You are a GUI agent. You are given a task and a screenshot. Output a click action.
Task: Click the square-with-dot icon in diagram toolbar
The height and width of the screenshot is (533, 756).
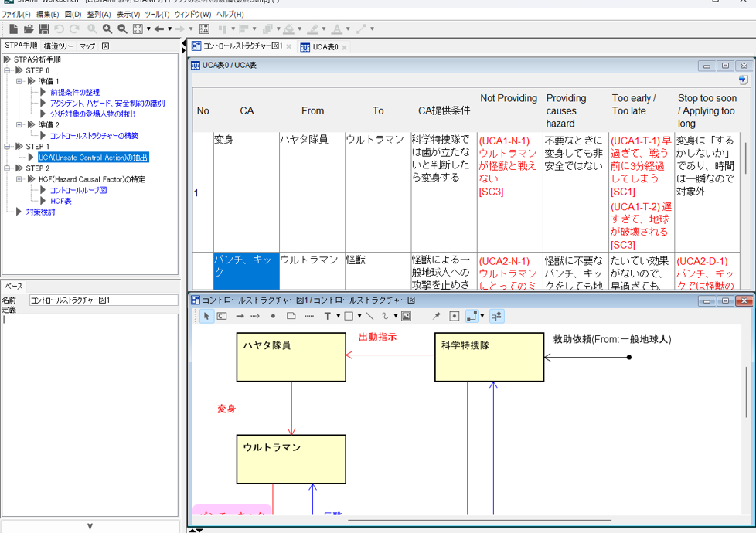tap(455, 316)
